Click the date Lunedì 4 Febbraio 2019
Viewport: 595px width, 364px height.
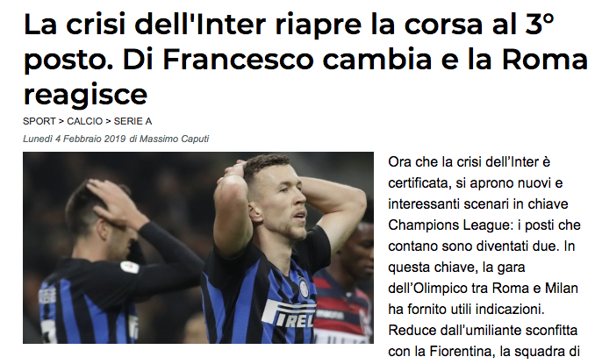coord(74,139)
